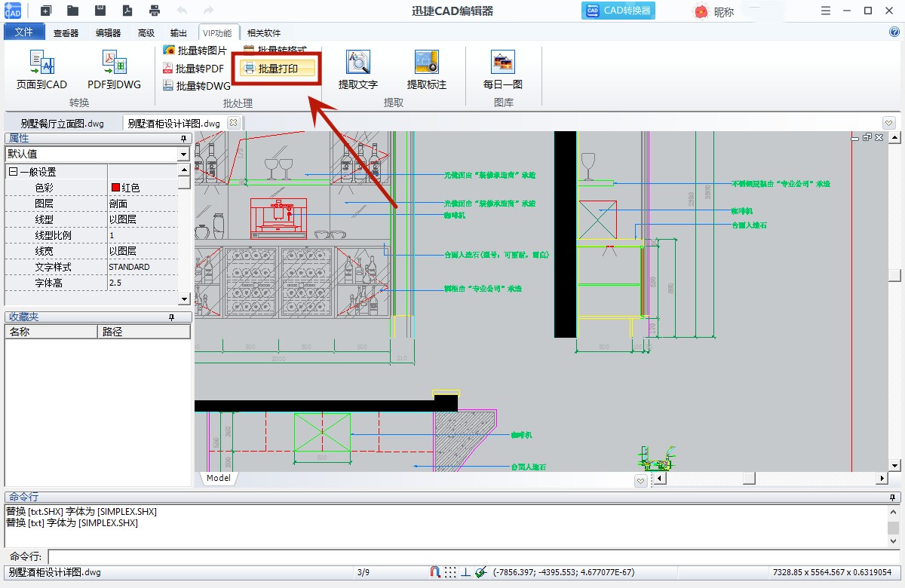905x588 pixels.
Task: Open the 每日一图 gallery
Action: (x=502, y=62)
